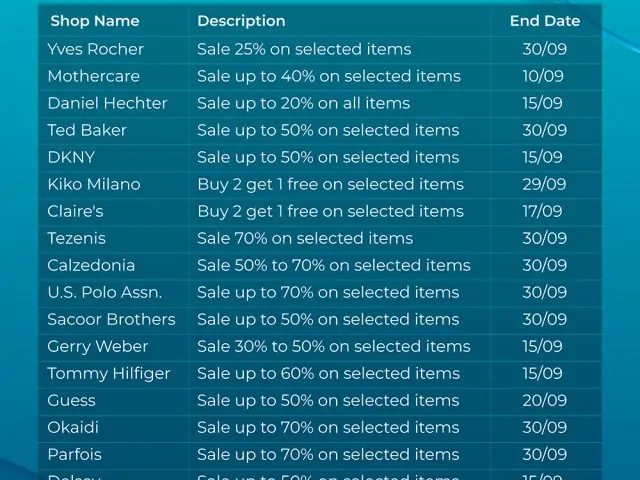Click the Shop Name column header

click(95, 21)
